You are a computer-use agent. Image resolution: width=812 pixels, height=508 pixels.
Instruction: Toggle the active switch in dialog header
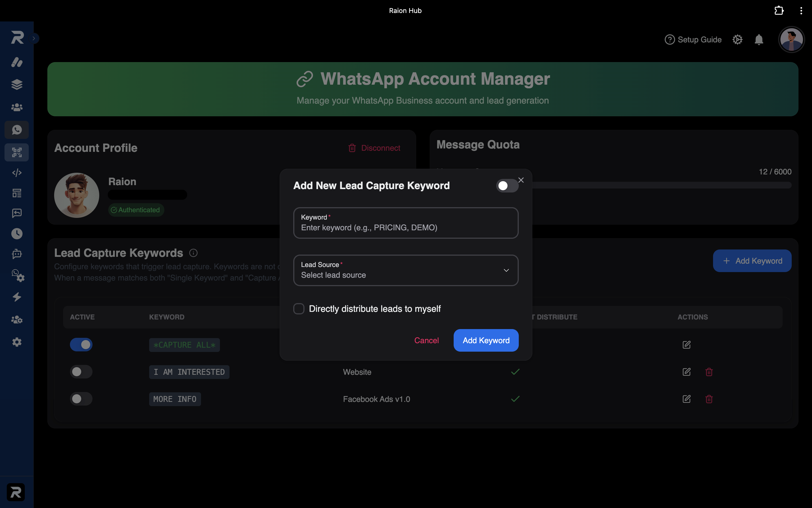point(507,186)
